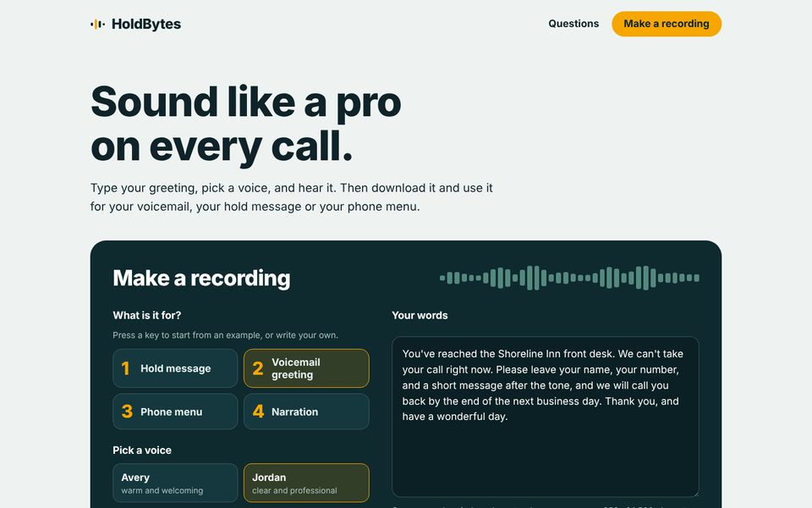
Task: Click the 'Make a recording' panel heading
Action: 201,278
